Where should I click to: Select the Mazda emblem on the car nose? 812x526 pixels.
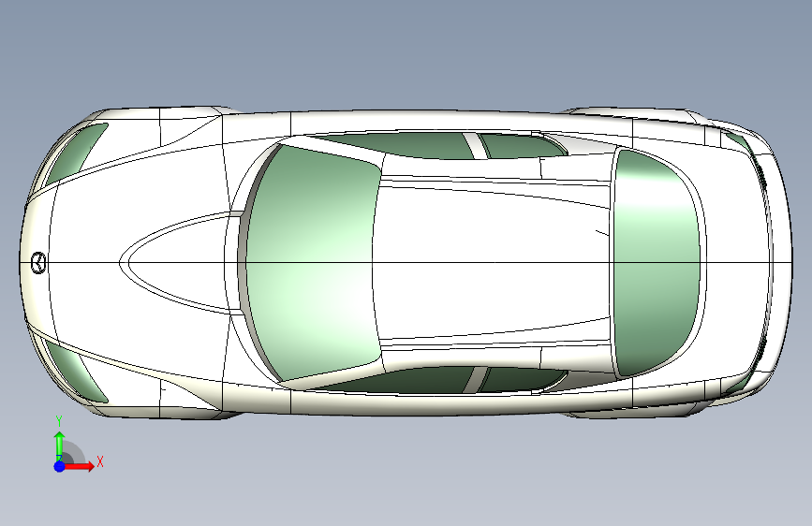point(38,263)
